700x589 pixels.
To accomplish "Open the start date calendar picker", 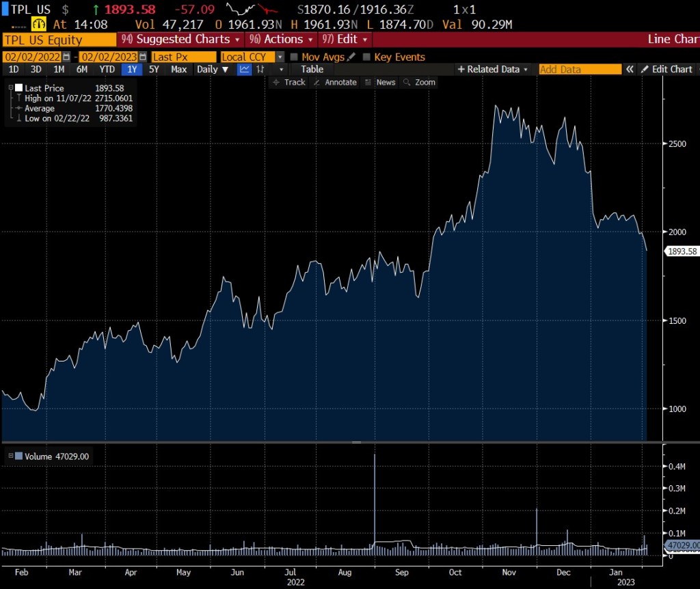I will tap(66, 57).
